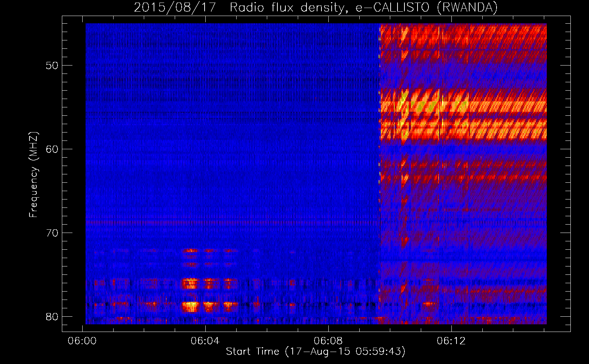Image resolution: width=589 pixels, height=364 pixels.
Task: Click the '70' frequency tick label
Action: 52,233
